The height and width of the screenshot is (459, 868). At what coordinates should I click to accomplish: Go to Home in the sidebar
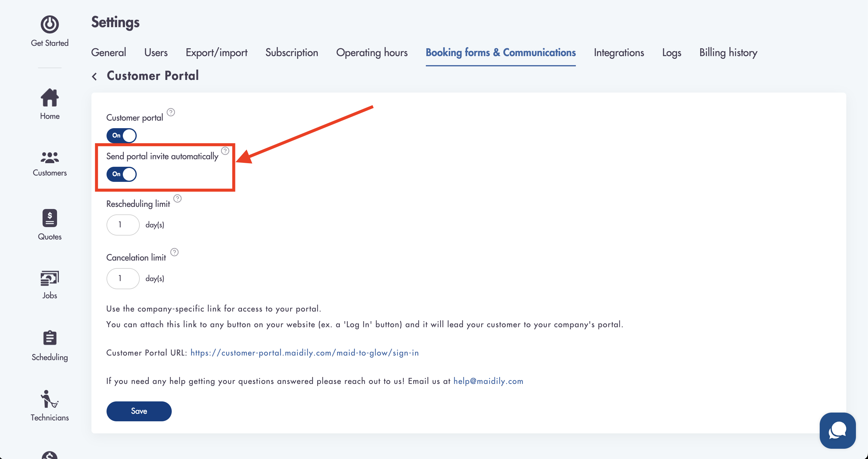point(49,104)
